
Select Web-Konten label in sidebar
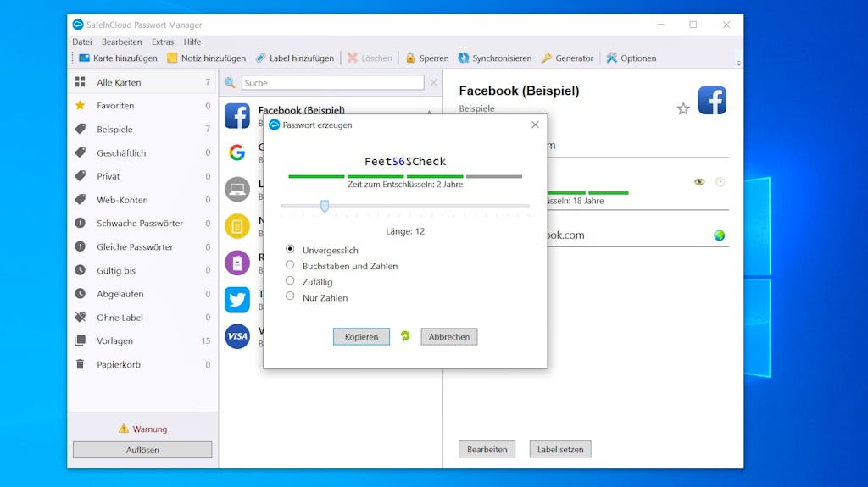pos(142,200)
